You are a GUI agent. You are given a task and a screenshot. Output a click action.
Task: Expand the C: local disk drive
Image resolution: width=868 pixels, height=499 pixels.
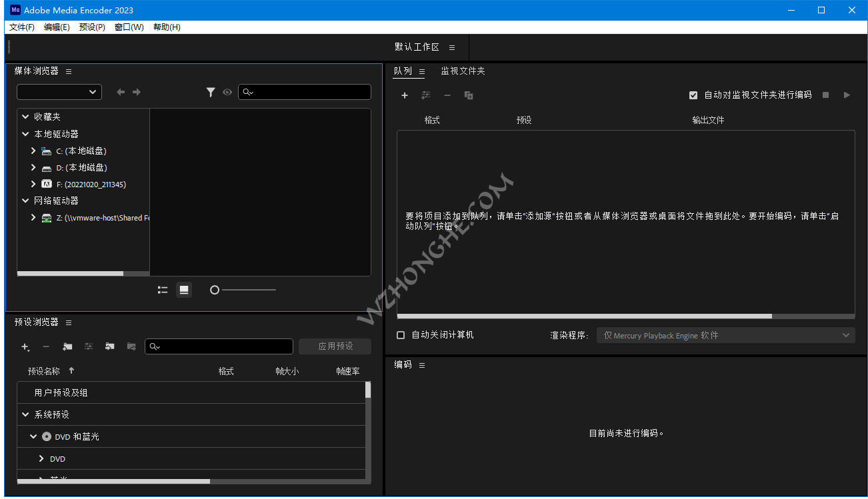[32, 151]
